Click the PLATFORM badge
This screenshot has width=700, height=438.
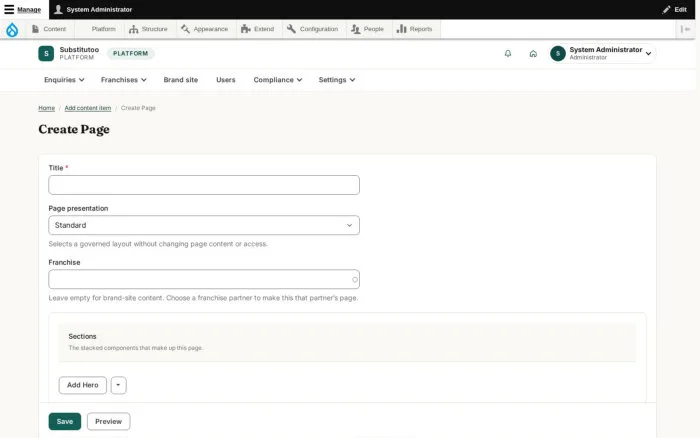tap(130, 54)
